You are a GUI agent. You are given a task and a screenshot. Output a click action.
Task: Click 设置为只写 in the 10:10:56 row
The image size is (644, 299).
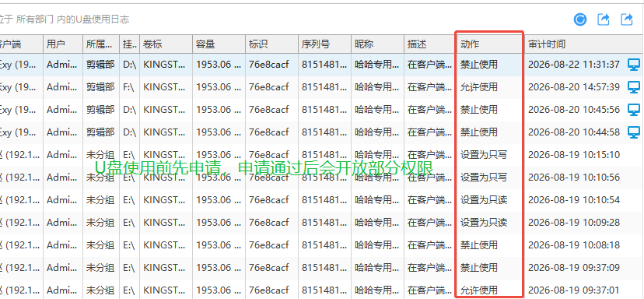tap(484, 178)
